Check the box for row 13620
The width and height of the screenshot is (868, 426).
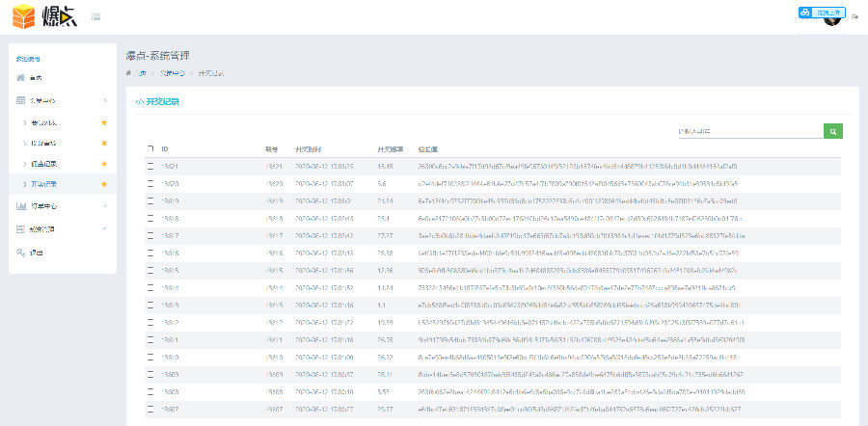click(x=150, y=184)
